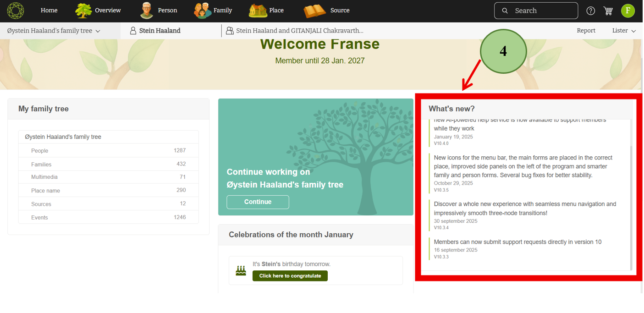
Task: Click the help question mark icon
Action: click(x=591, y=11)
